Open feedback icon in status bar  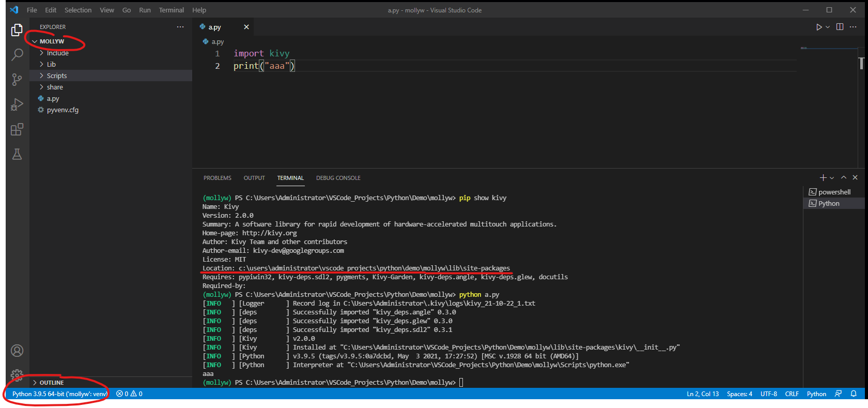[838, 394]
